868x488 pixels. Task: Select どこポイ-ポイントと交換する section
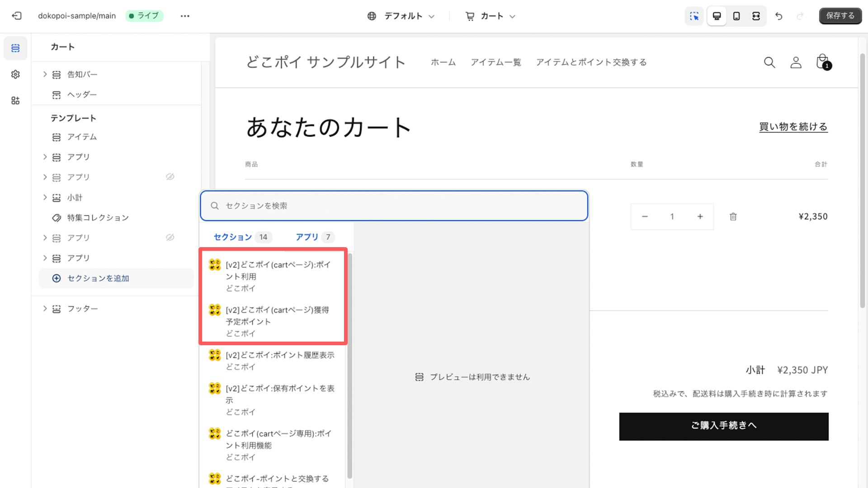pyautogui.click(x=273, y=479)
